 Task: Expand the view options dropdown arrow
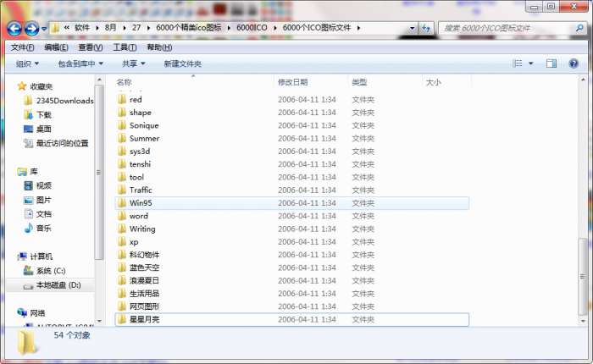click(x=531, y=63)
